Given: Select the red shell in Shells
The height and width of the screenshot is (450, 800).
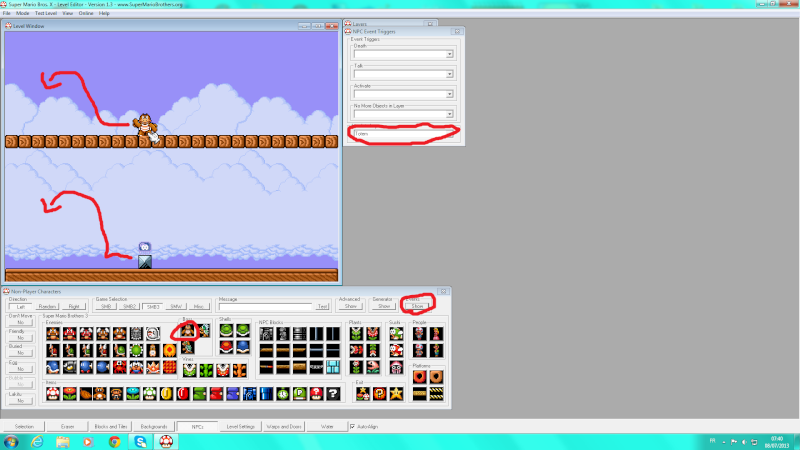Looking at the screenshot, I should [x=227, y=347].
